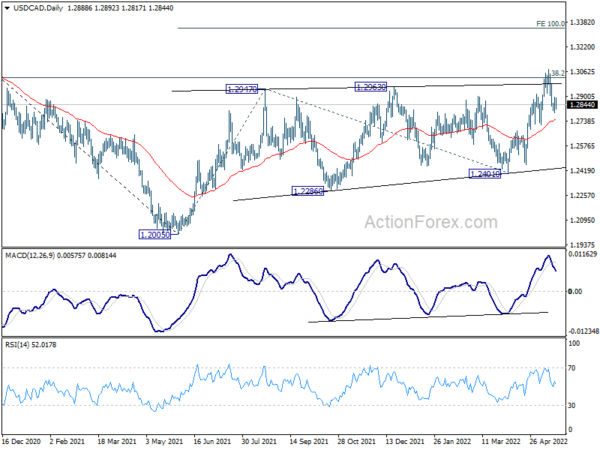Click the RSI 70 level axis label
Viewport: 600px width, 450px height.
[x=572, y=368]
